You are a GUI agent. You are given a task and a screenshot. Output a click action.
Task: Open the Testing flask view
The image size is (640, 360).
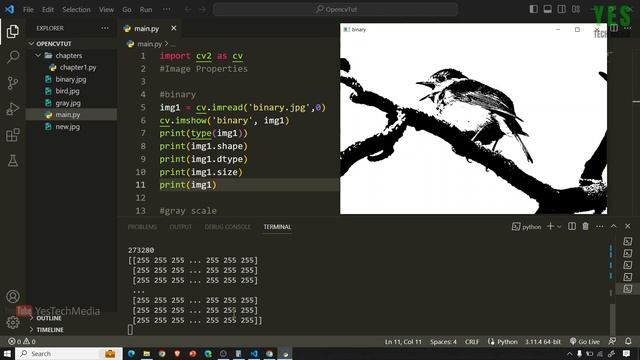pos(13,161)
